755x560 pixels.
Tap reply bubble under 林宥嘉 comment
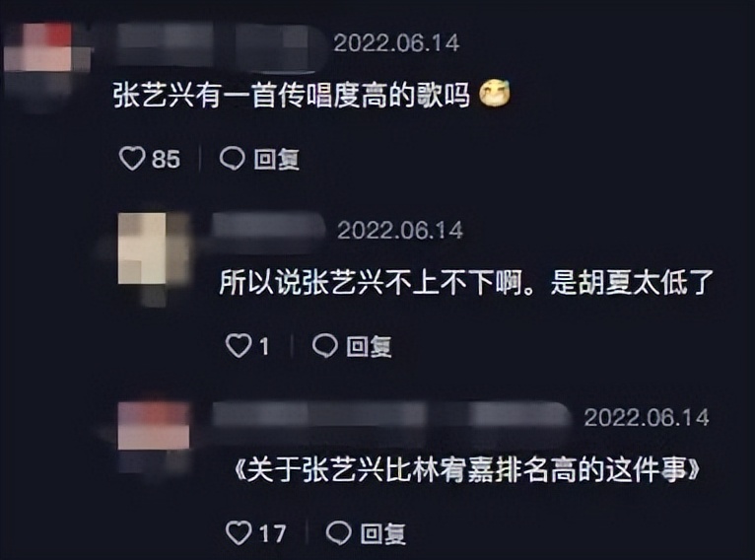coord(338,532)
